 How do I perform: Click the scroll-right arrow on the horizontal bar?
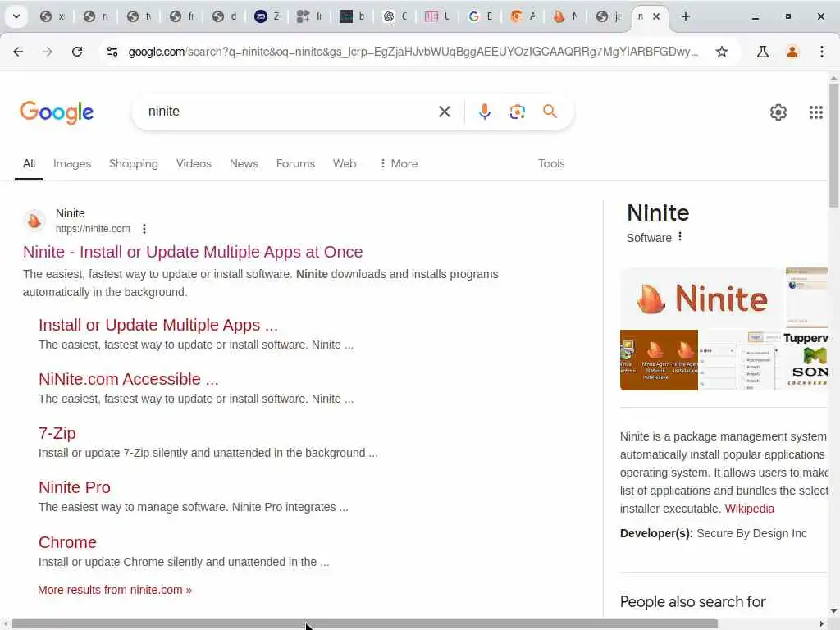tap(822, 624)
